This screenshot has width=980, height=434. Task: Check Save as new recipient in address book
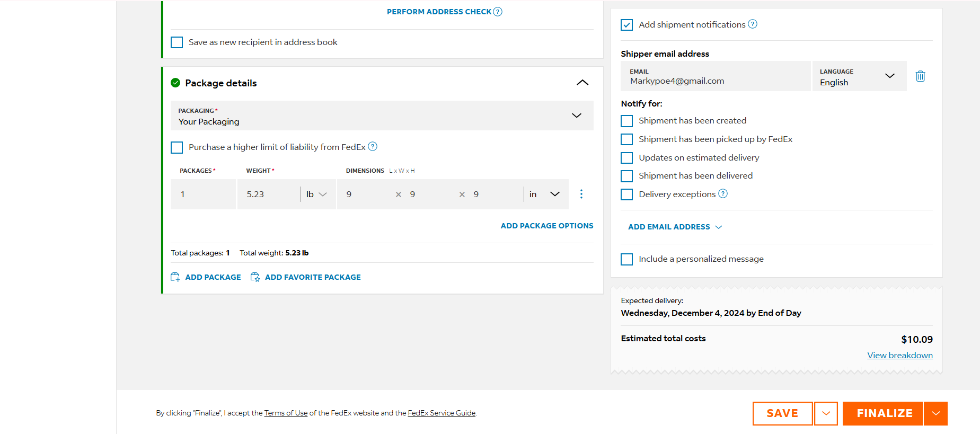click(177, 42)
